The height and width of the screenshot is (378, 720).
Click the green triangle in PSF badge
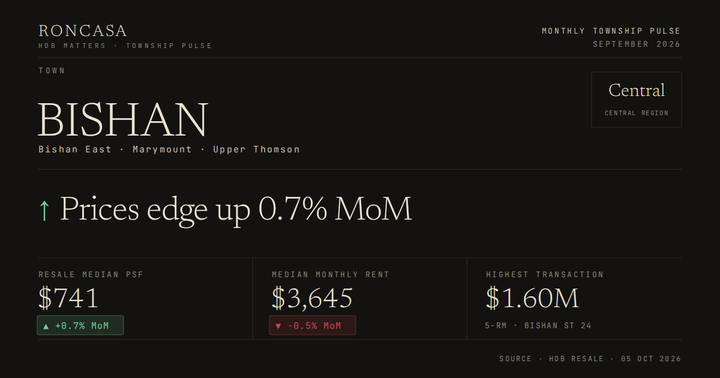[x=46, y=326]
